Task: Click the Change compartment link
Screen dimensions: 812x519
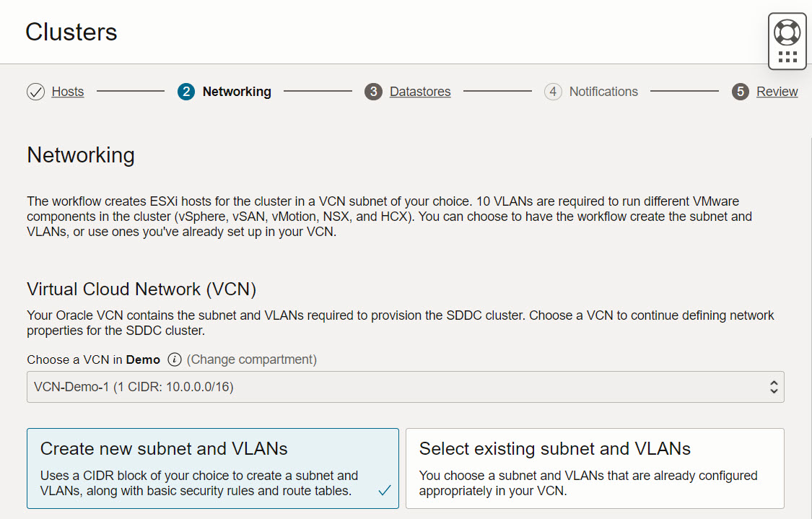Action: click(x=252, y=359)
